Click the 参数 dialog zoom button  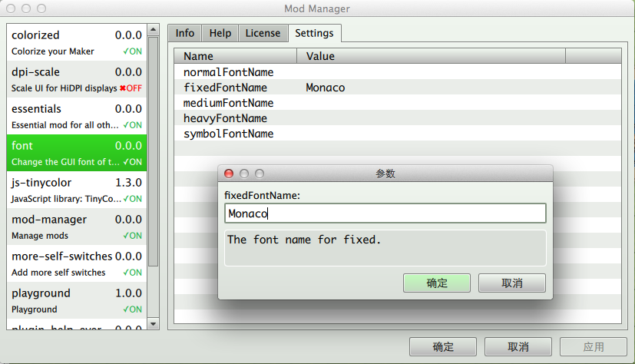pos(260,174)
